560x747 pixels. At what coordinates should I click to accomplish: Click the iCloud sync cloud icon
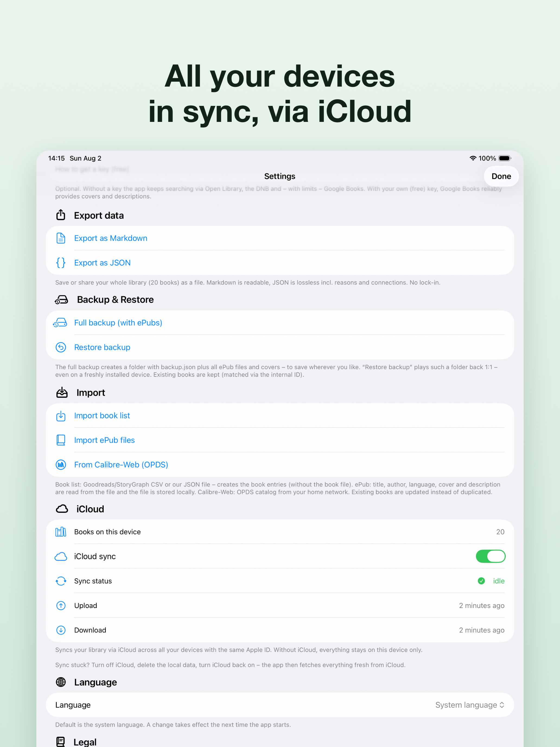[61, 556]
